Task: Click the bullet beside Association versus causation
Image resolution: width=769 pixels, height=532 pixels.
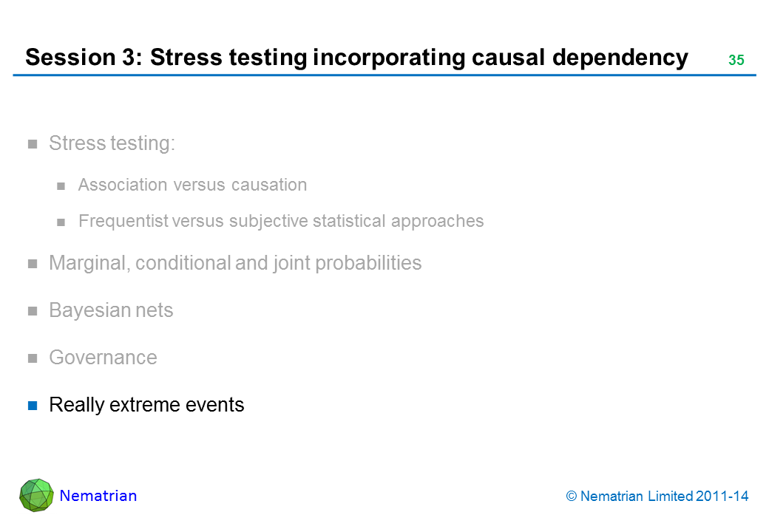Action: (62, 185)
